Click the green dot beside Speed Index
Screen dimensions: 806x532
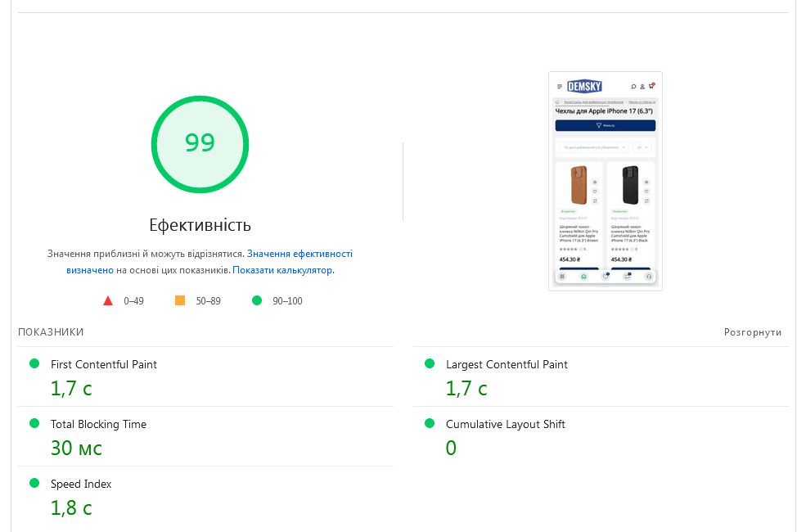tap(34, 483)
